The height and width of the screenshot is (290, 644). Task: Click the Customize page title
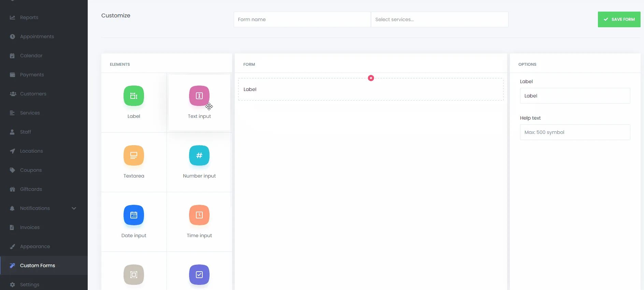tap(116, 15)
